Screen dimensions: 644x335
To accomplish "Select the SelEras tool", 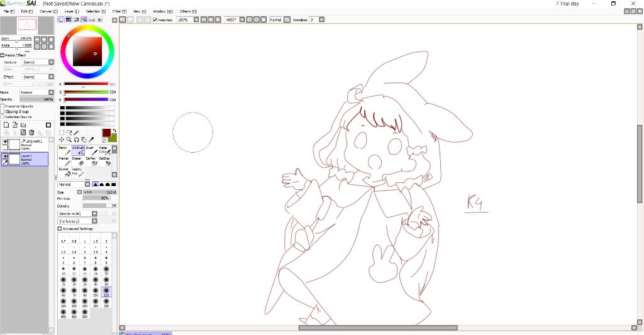I will coord(105,161).
